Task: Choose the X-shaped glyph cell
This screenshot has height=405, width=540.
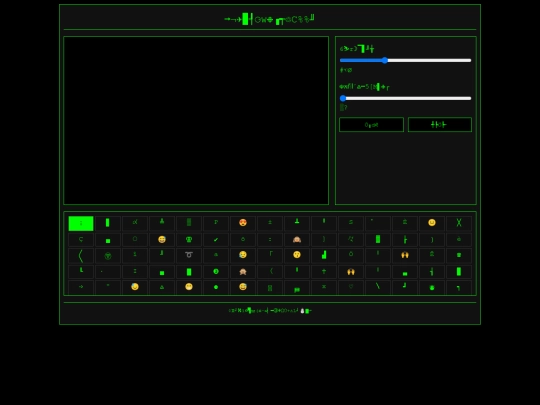Action: (x=459, y=223)
